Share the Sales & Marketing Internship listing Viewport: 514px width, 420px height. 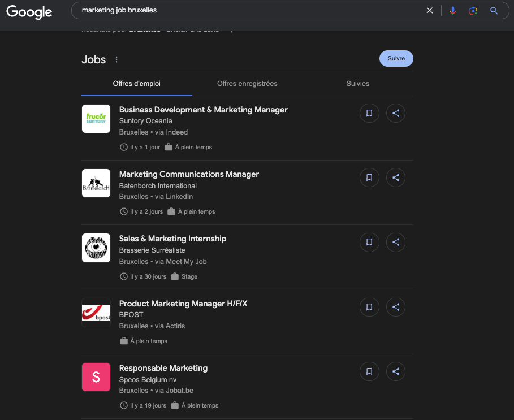(x=396, y=242)
